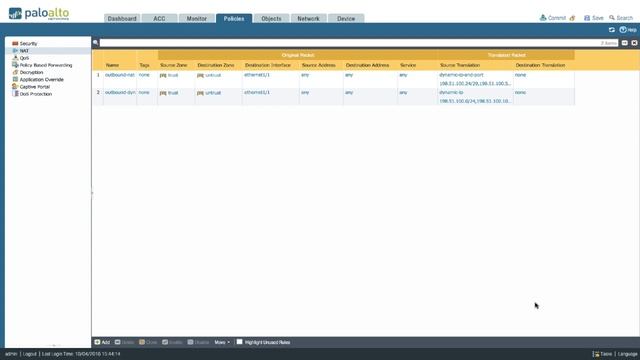Open the outbound-dyn rule
The width and height of the screenshot is (640, 360).
point(120,93)
